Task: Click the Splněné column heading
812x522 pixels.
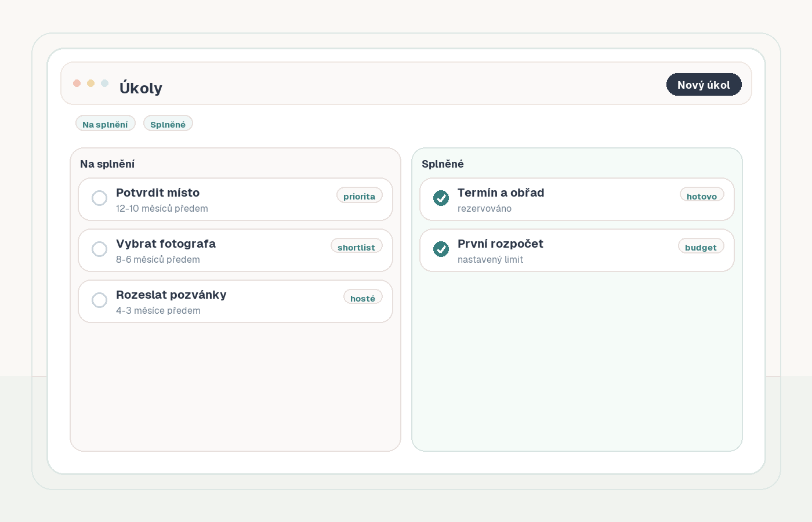Action: (x=443, y=164)
